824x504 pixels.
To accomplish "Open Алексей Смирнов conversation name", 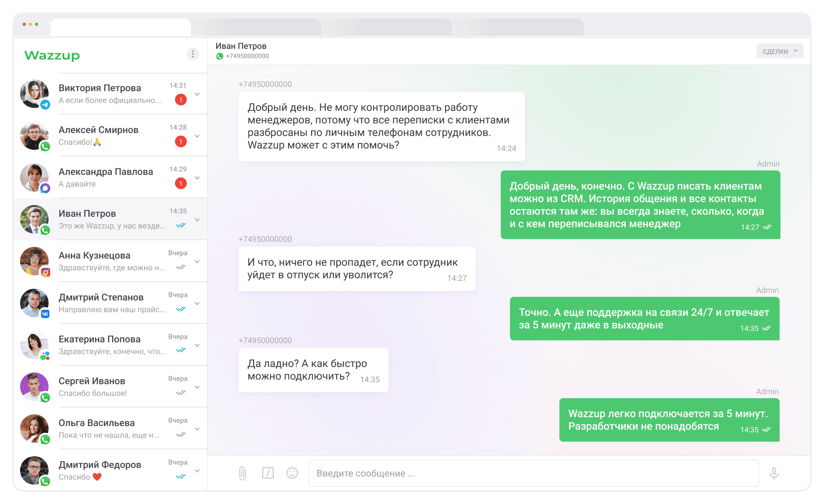I will coord(98,130).
